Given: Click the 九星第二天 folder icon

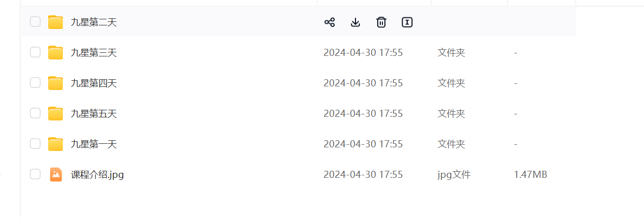Looking at the screenshot, I should [x=55, y=22].
